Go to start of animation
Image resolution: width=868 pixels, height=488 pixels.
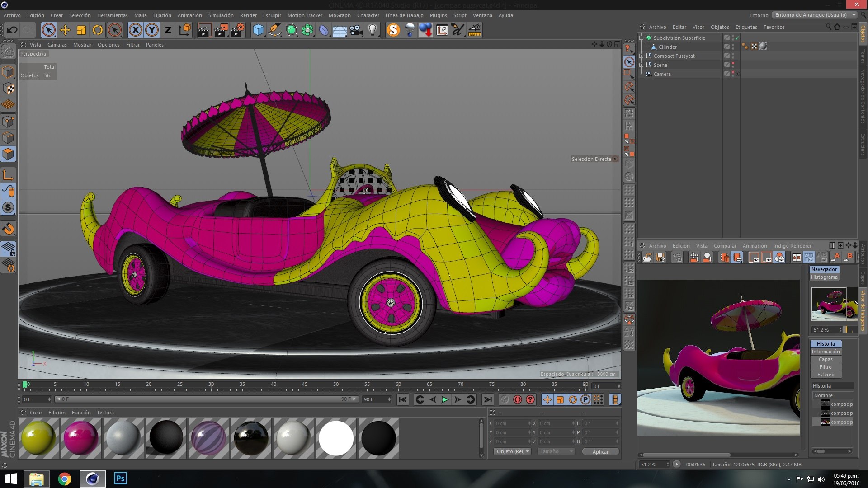pyautogui.click(x=403, y=399)
